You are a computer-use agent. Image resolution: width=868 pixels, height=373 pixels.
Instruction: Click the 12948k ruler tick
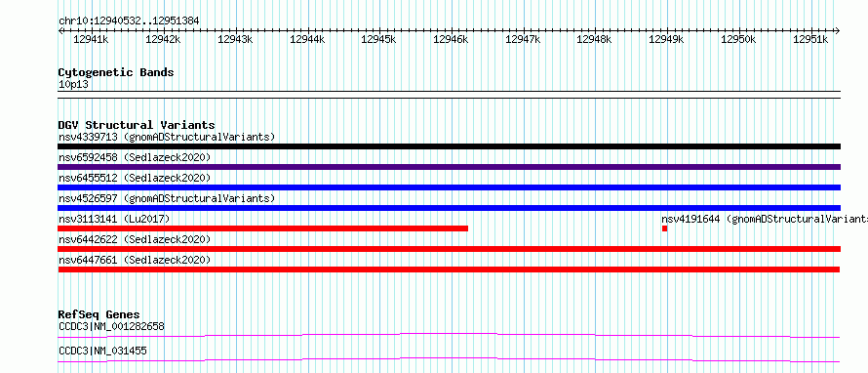pyautogui.click(x=594, y=39)
